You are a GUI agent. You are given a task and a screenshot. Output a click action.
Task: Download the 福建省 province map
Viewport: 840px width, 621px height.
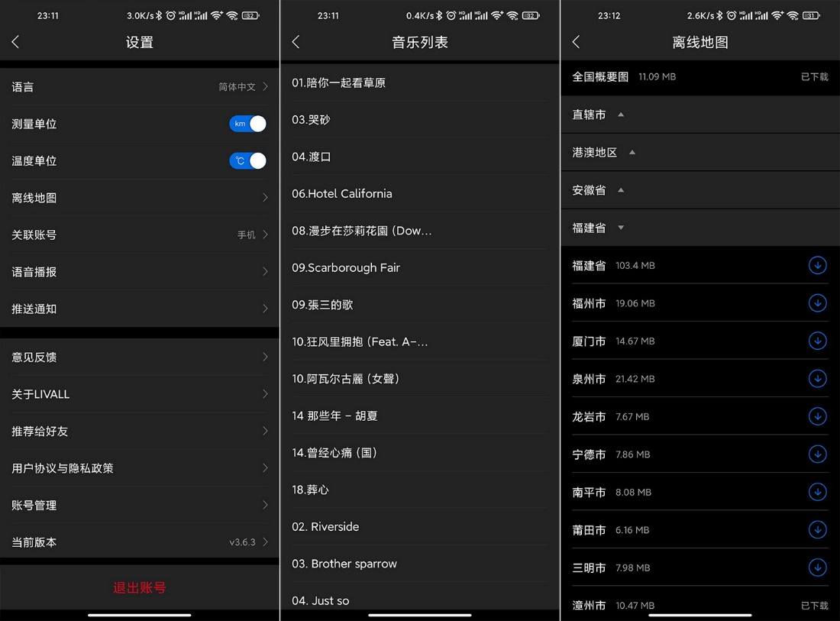pyautogui.click(x=817, y=265)
